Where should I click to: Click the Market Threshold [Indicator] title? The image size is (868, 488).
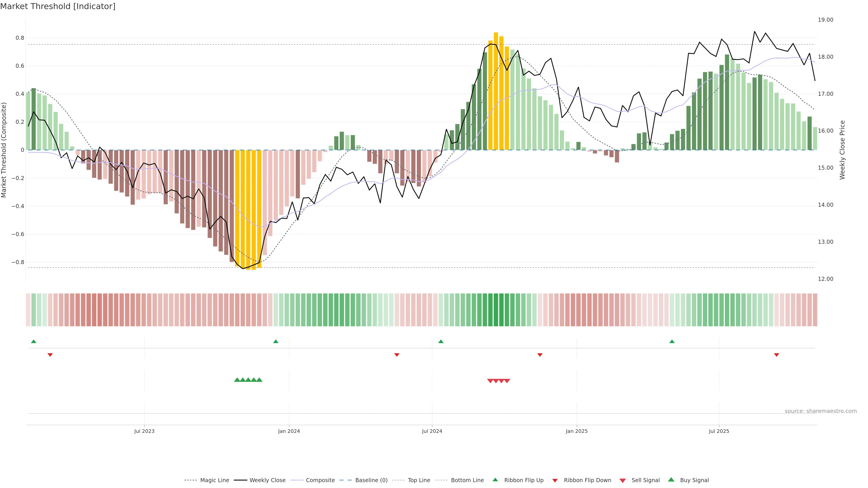coord(58,6)
